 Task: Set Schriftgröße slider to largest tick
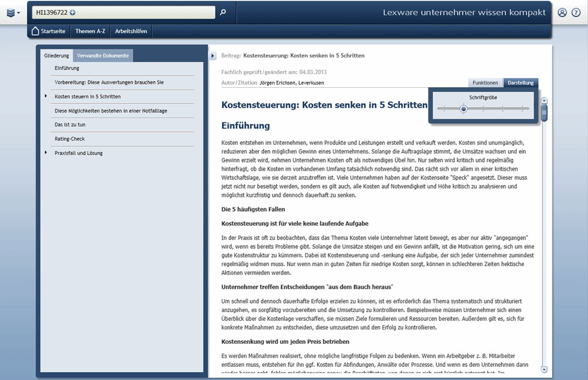(522, 109)
